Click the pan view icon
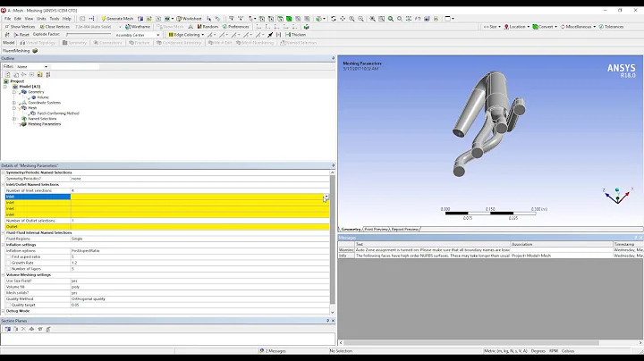644x361 pixels. pos(343,19)
